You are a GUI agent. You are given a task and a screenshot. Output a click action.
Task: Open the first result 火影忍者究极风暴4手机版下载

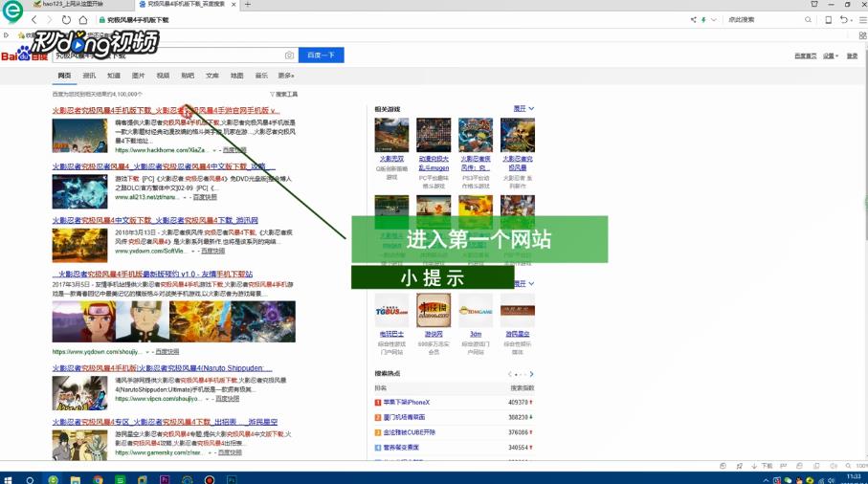pyautogui.click(x=167, y=111)
